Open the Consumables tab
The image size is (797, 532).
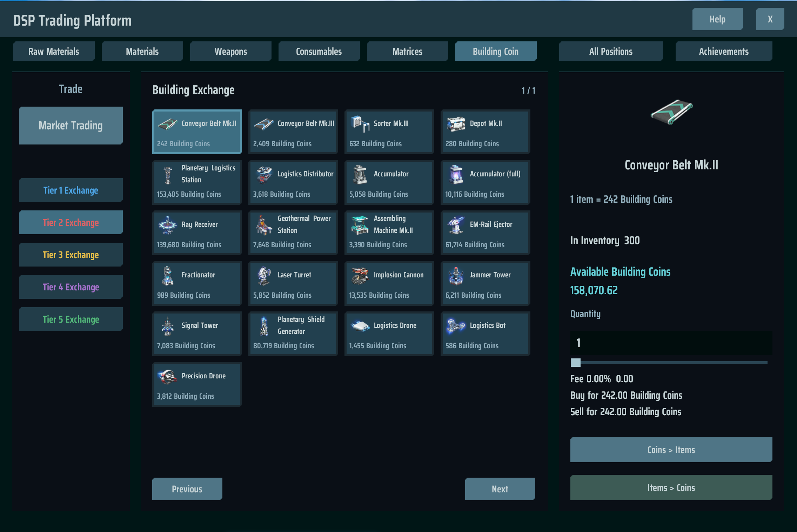319,51
